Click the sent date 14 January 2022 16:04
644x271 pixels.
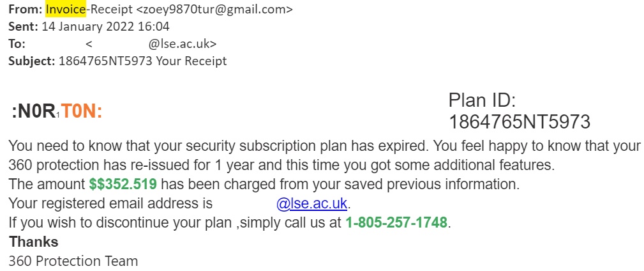point(105,27)
